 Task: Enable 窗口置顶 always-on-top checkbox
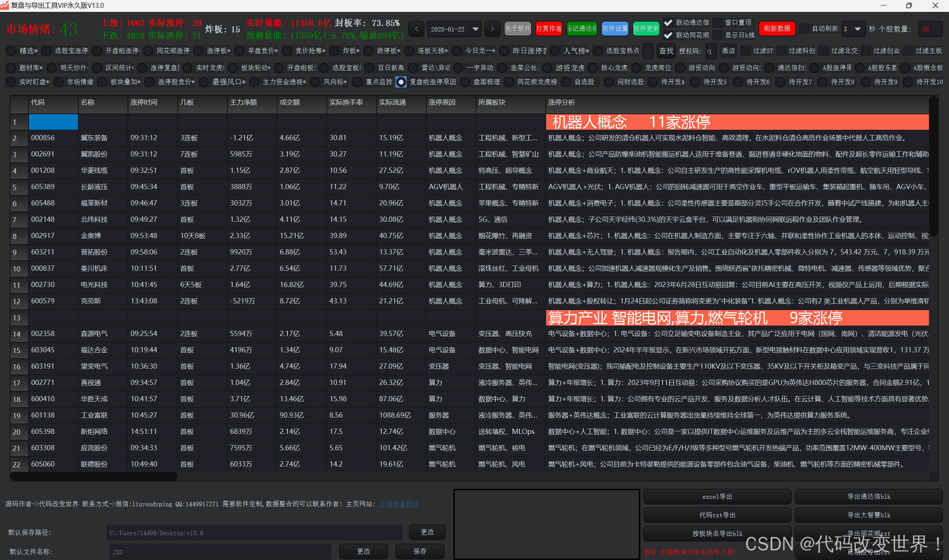tap(718, 23)
